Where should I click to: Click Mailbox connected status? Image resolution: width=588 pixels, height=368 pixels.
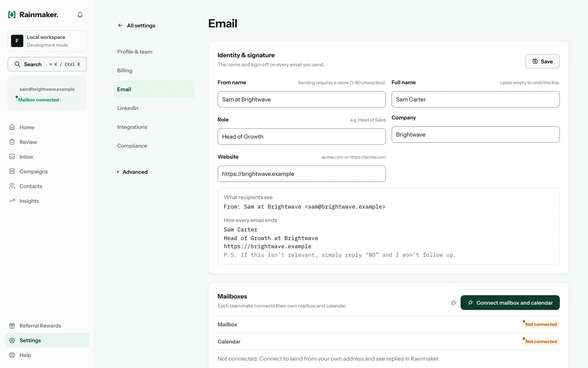(x=37, y=100)
